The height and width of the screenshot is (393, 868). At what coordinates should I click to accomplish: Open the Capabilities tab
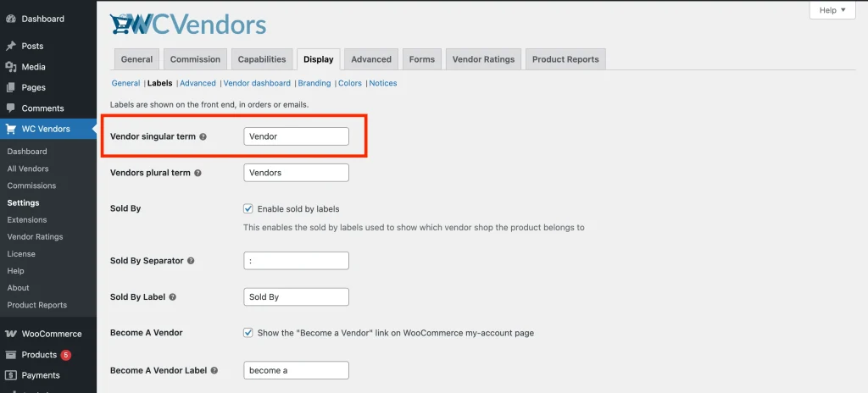tap(262, 59)
